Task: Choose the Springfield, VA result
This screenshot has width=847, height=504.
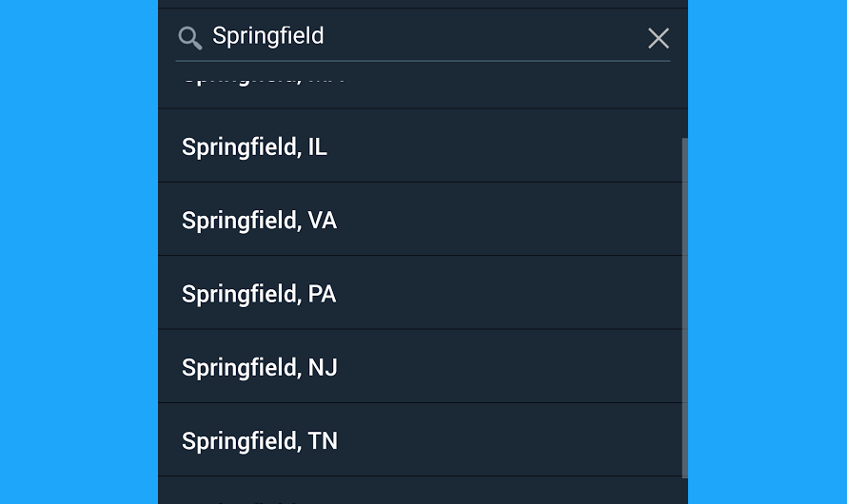Action: click(x=421, y=219)
